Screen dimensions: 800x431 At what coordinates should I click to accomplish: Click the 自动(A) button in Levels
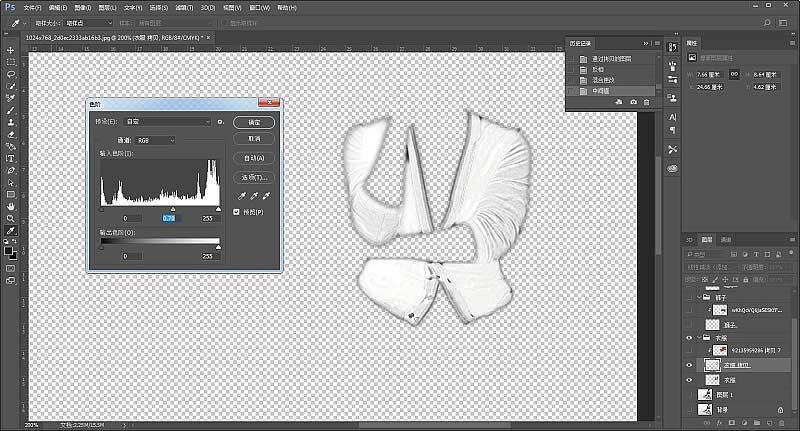[x=254, y=158]
